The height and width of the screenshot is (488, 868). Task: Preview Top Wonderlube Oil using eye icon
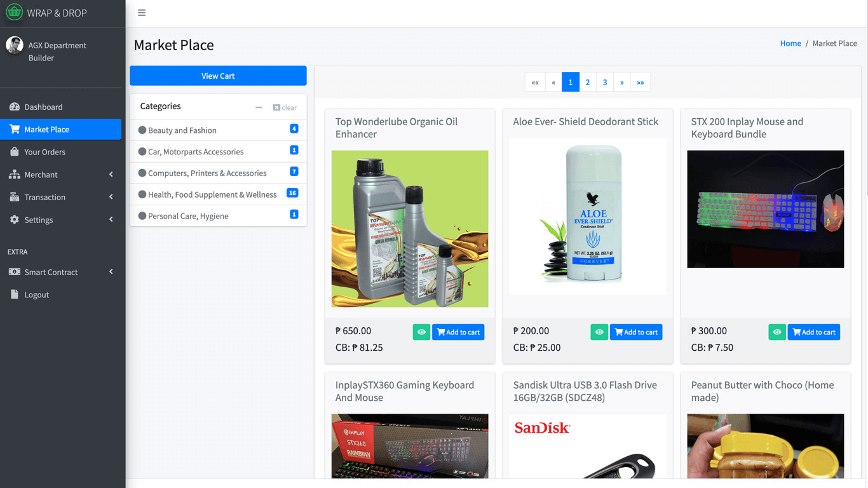[x=421, y=332]
